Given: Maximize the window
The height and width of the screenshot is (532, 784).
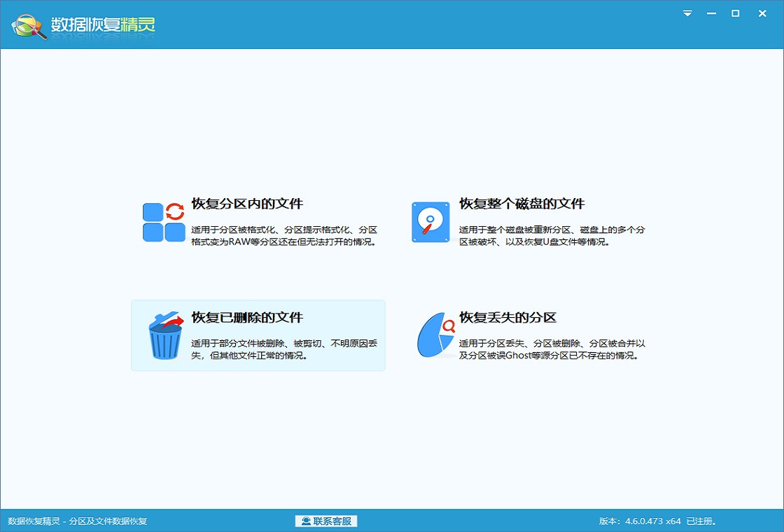Looking at the screenshot, I should pyautogui.click(x=736, y=13).
